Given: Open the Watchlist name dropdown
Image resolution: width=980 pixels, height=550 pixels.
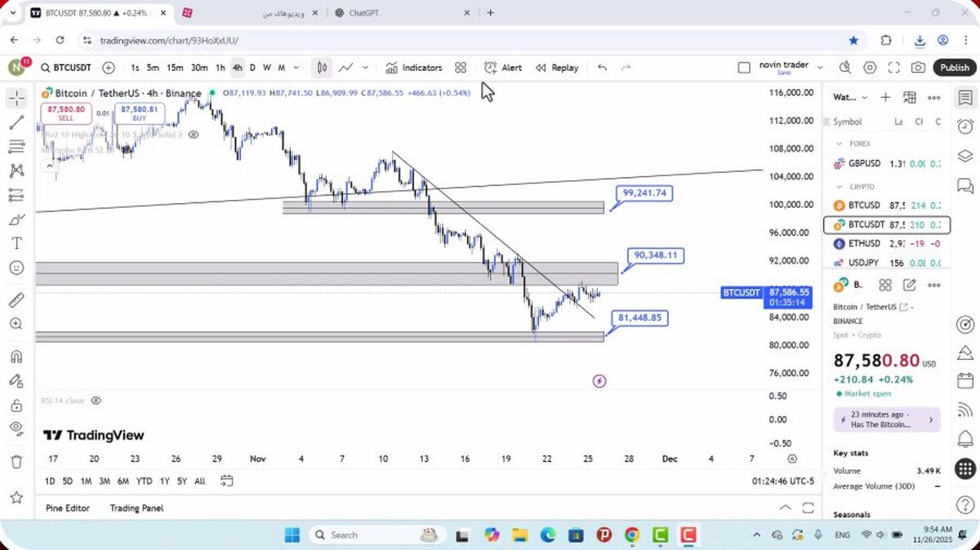Looking at the screenshot, I should [850, 97].
